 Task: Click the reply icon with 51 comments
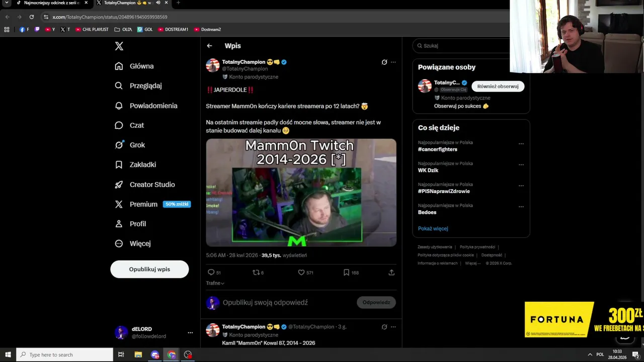click(x=211, y=273)
